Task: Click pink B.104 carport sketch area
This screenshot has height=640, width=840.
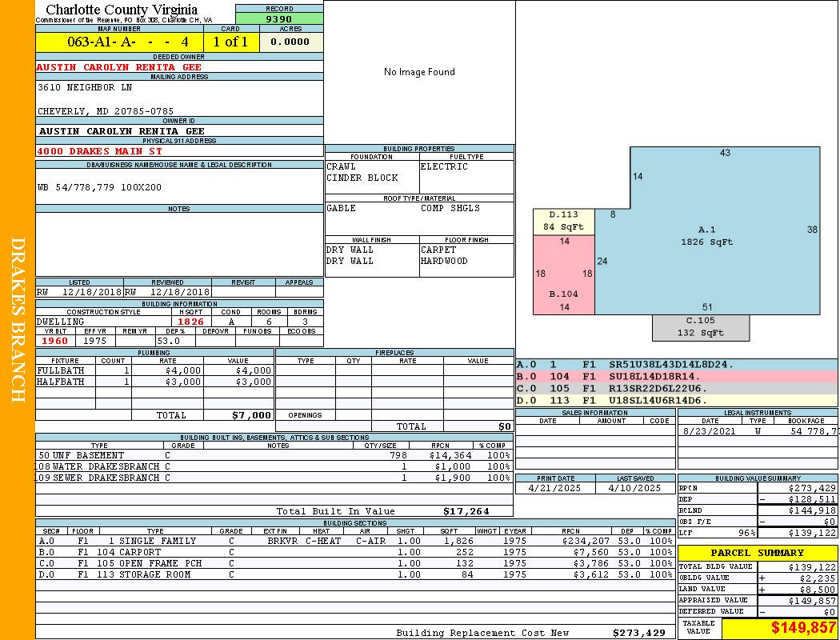Action: point(563,274)
